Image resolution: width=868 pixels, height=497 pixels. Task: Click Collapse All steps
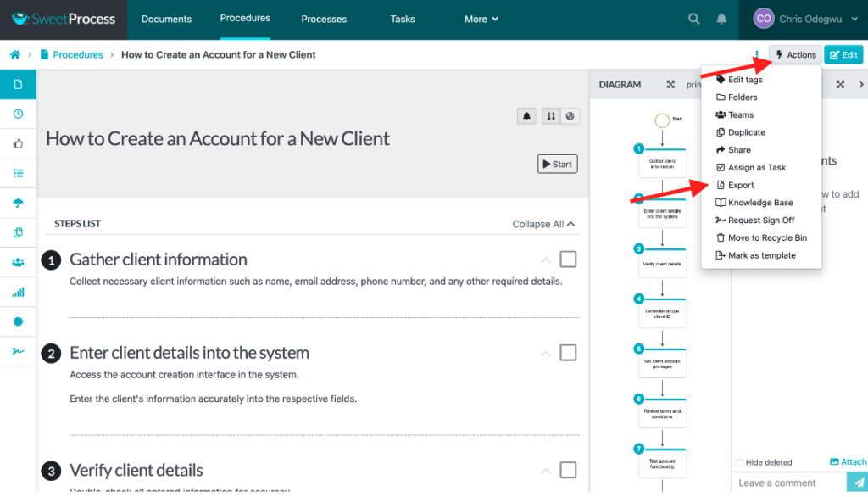(x=543, y=224)
